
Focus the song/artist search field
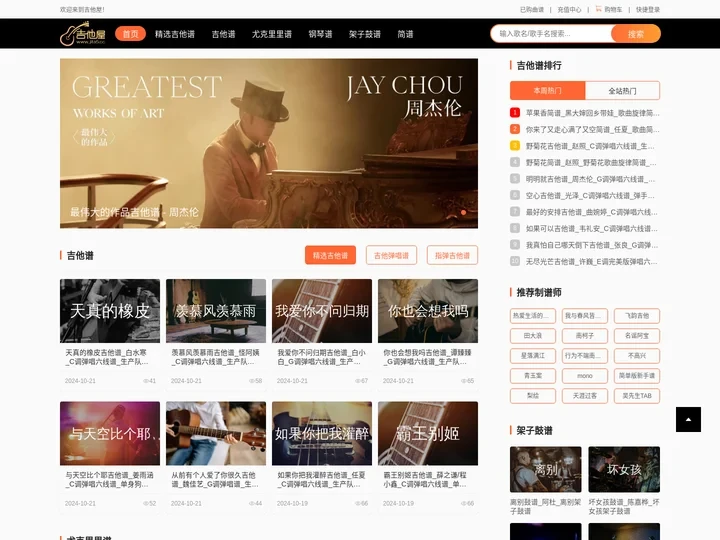tap(551, 34)
